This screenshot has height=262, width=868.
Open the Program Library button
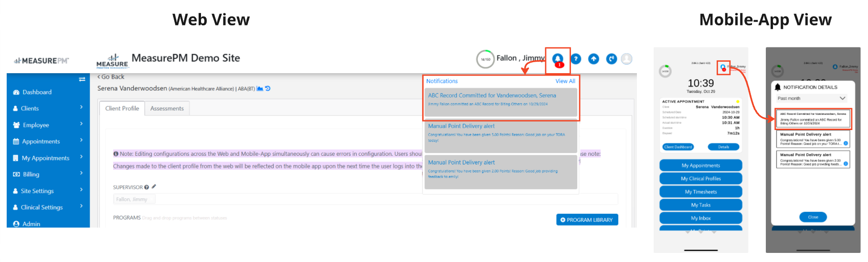587,220
